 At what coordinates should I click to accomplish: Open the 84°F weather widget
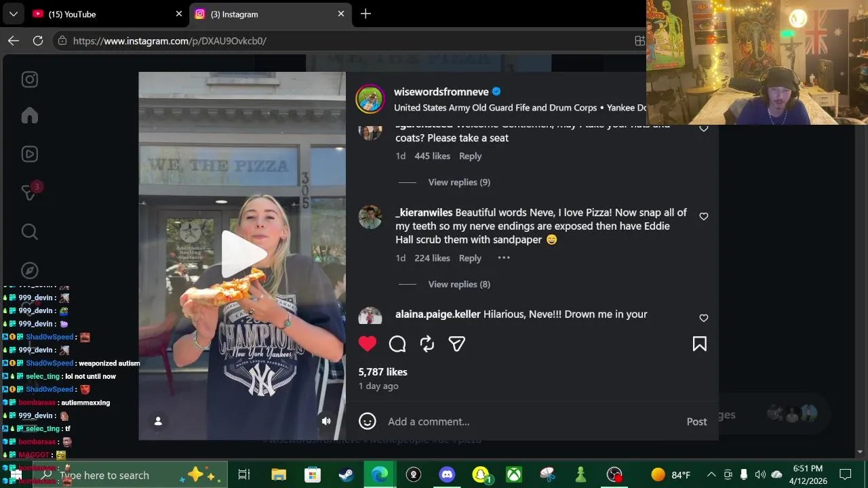(670, 475)
